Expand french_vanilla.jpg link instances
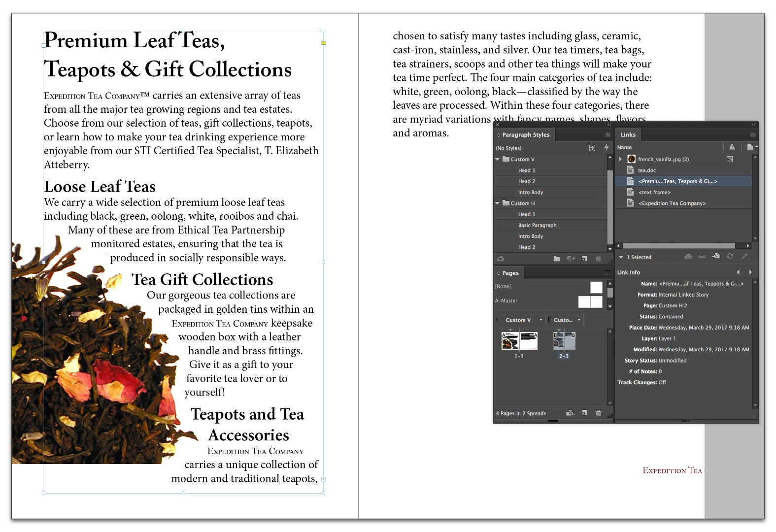The width and height of the screenshot is (776, 532). [x=620, y=159]
